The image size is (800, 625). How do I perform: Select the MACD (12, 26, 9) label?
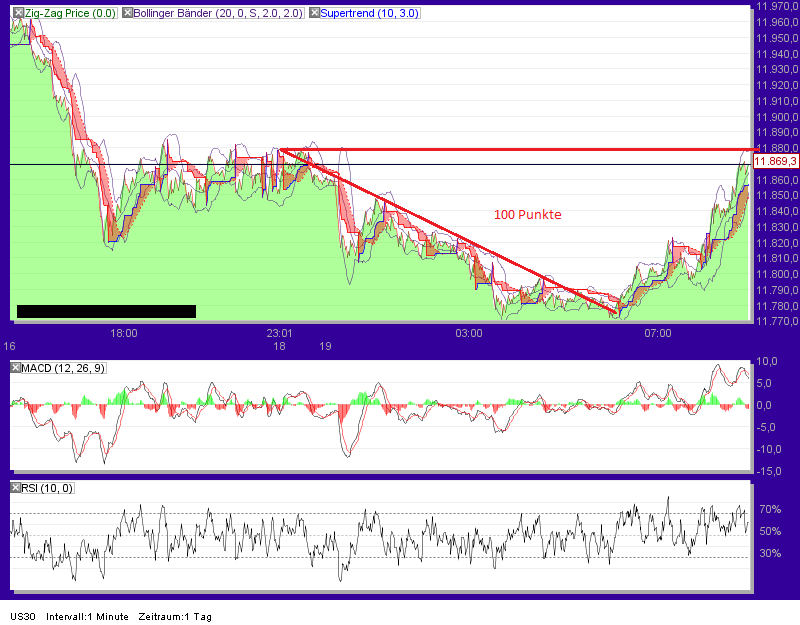pos(62,368)
